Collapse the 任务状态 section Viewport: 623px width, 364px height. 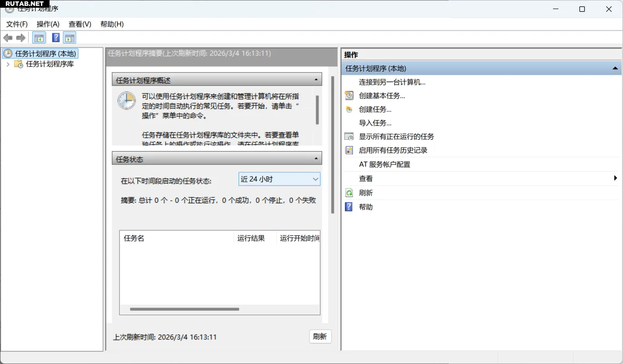[316, 159]
